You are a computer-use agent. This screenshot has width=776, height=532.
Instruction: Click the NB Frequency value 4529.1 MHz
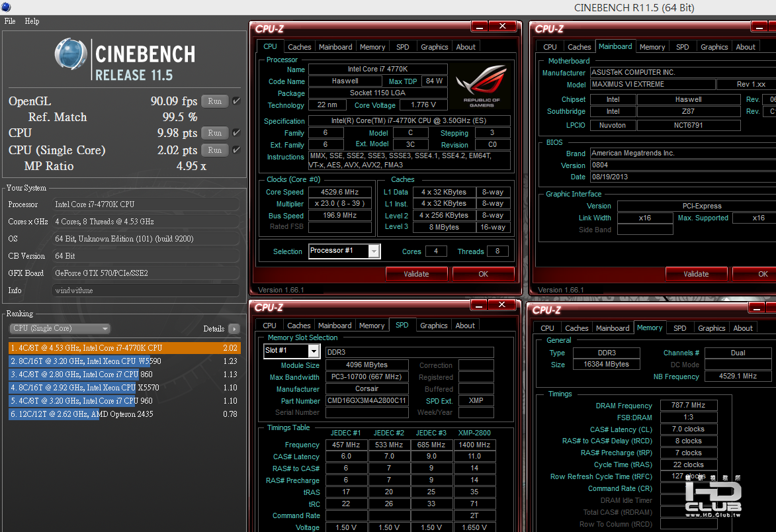(738, 377)
